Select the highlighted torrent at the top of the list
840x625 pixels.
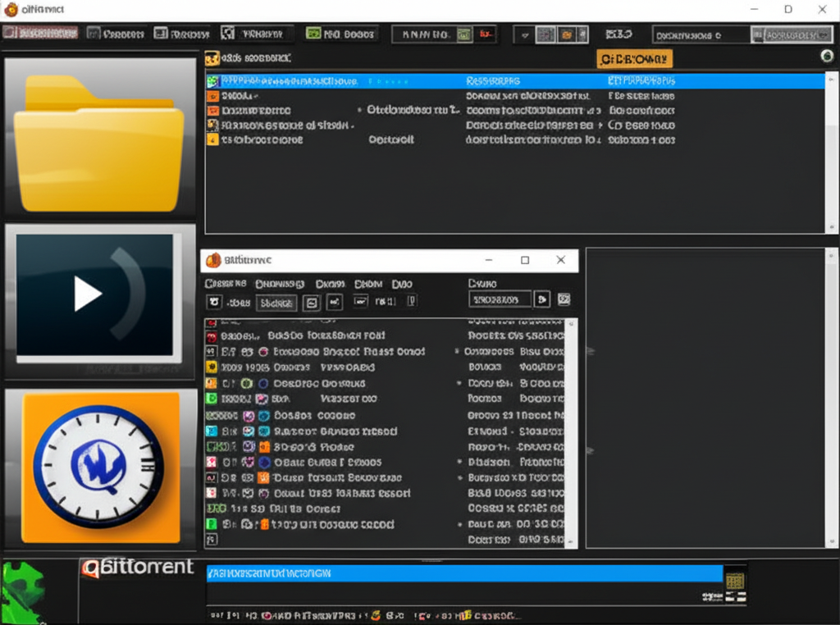pos(410,80)
